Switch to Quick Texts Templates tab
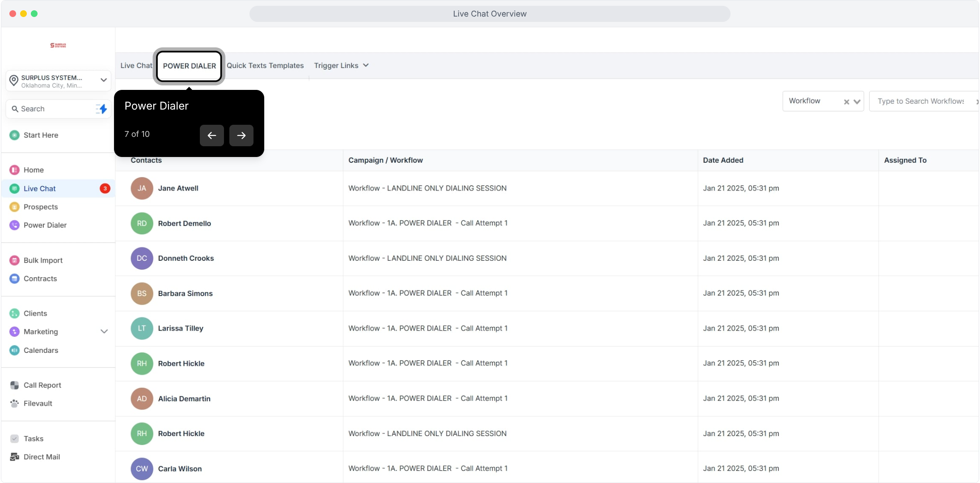Image resolution: width=980 pixels, height=483 pixels. coord(265,66)
